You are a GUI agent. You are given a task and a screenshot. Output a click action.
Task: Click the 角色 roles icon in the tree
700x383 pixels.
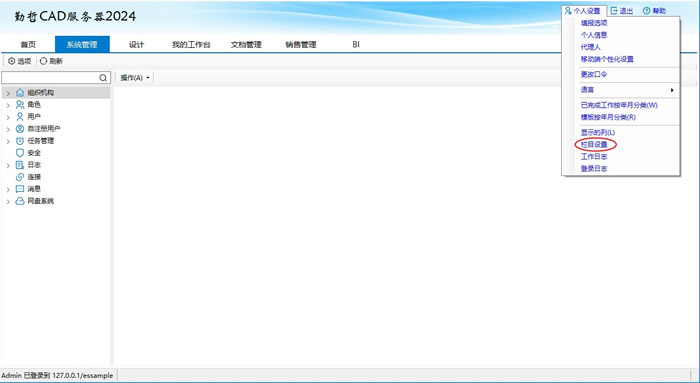20,104
